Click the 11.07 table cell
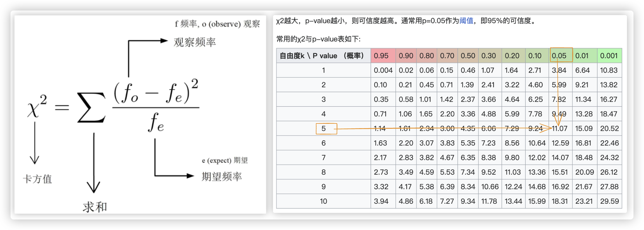 (x=560, y=128)
